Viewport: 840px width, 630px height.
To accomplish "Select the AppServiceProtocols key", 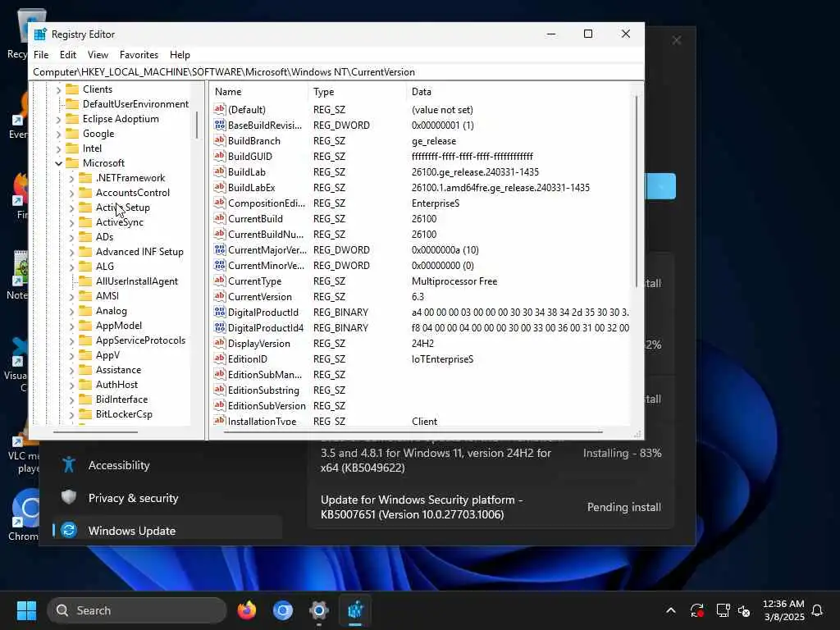I will pyautogui.click(x=140, y=340).
